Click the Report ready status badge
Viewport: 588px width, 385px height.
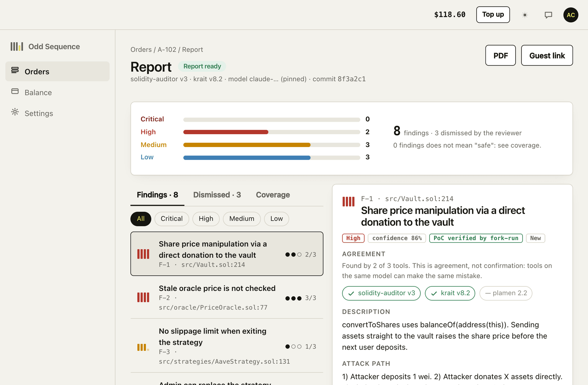click(202, 66)
